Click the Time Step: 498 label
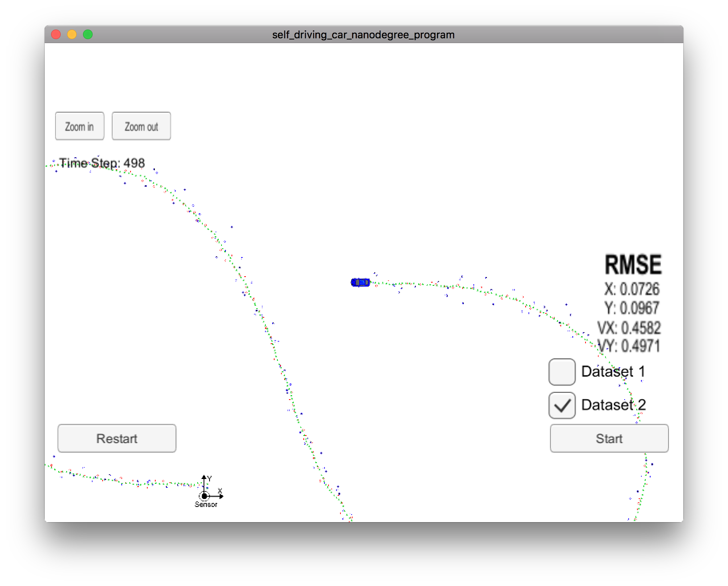This screenshot has width=728, height=586. [x=102, y=163]
